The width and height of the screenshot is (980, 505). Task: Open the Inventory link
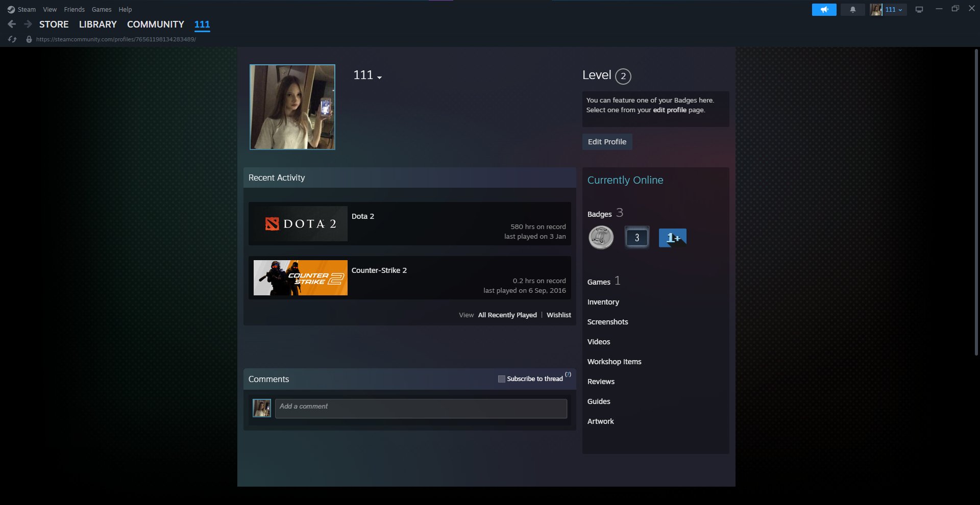603,302
